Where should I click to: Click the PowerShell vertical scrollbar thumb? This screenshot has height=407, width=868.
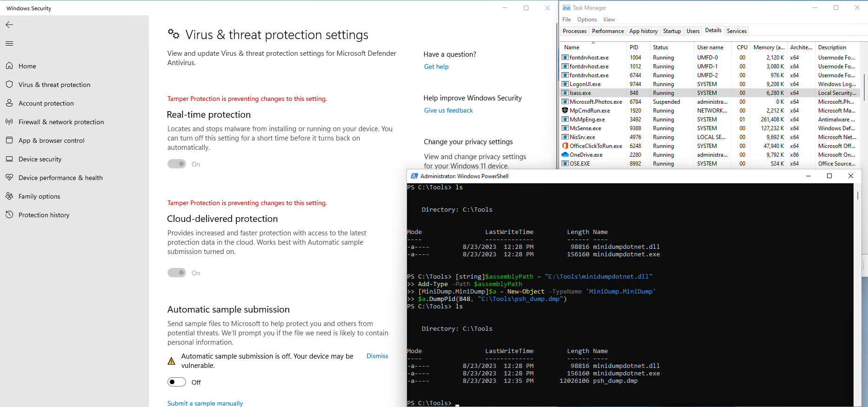pos(858,195)
